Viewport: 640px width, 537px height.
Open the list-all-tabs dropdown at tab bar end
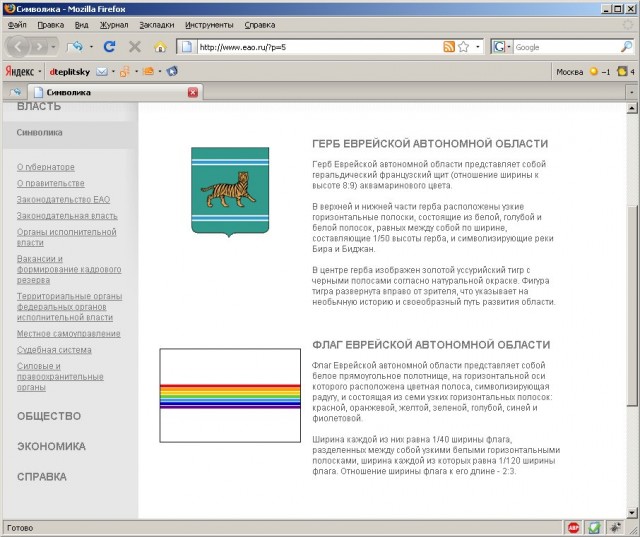click(631, 93)
